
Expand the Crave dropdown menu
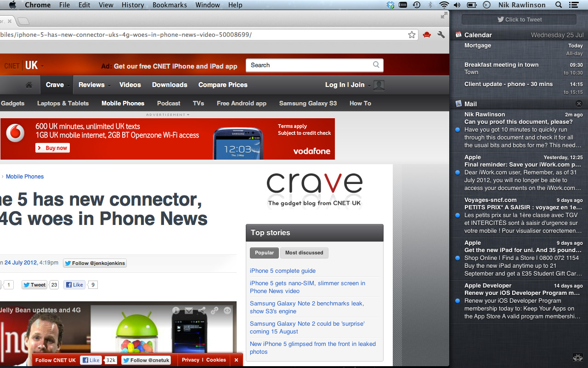click(68, 85)
